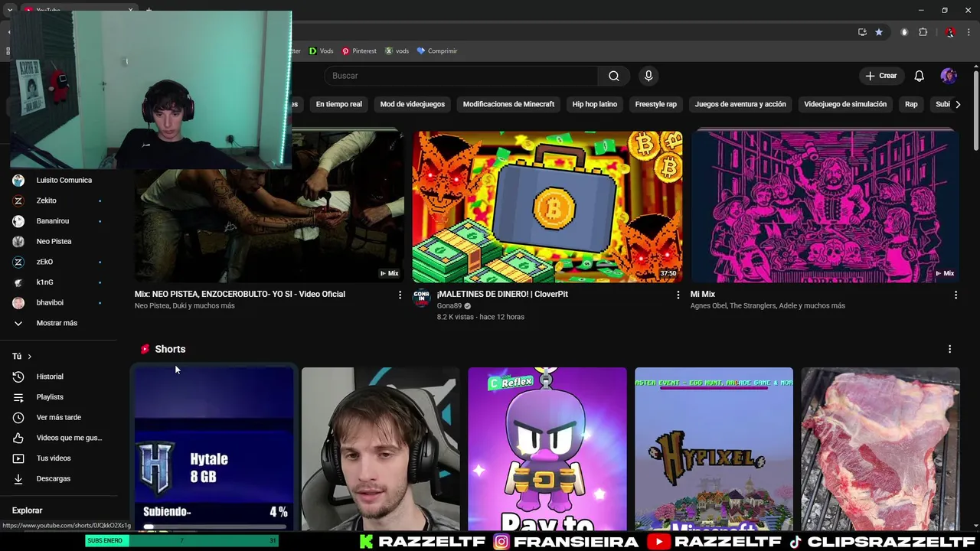Open Chrome extensions puzzle icon

(x=923, y=32)
